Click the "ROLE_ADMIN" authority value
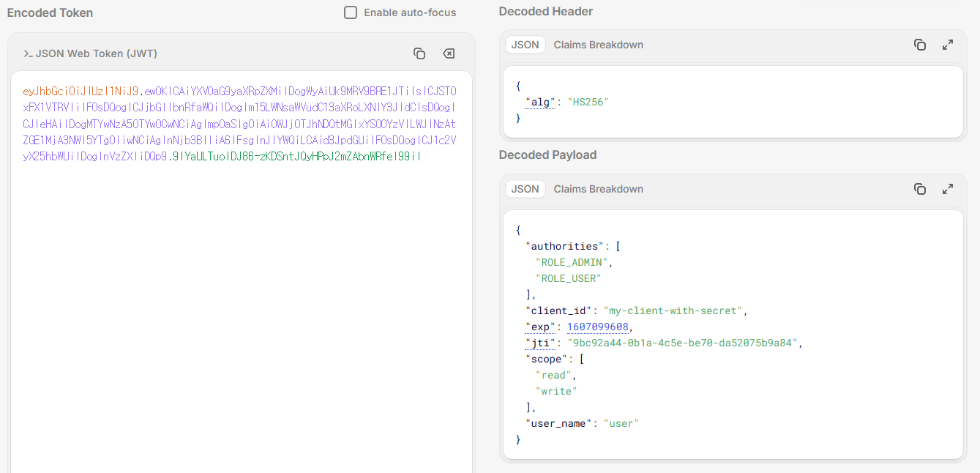This screenshot has width=980, height=473. 572,262
